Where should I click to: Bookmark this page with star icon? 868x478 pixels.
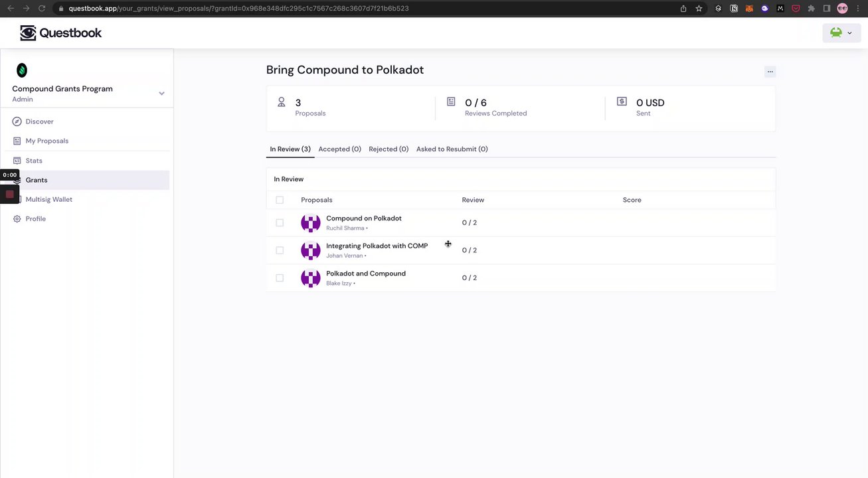[699, 9]
